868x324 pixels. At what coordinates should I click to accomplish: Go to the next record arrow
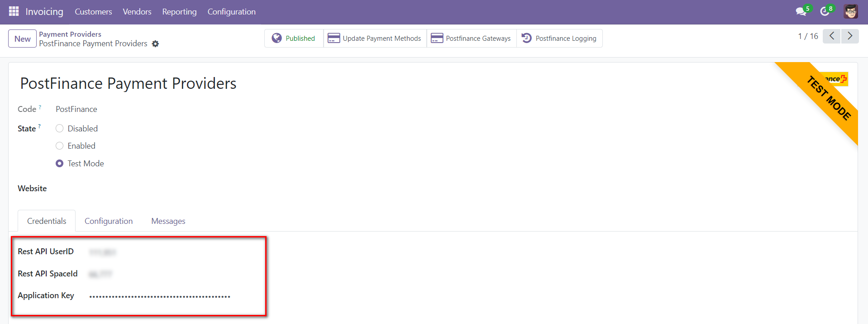pos(849,36)
